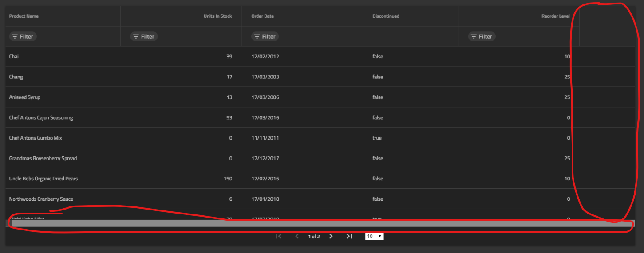Select Northwoods Cranberry Sauce cell

[63, 199]
